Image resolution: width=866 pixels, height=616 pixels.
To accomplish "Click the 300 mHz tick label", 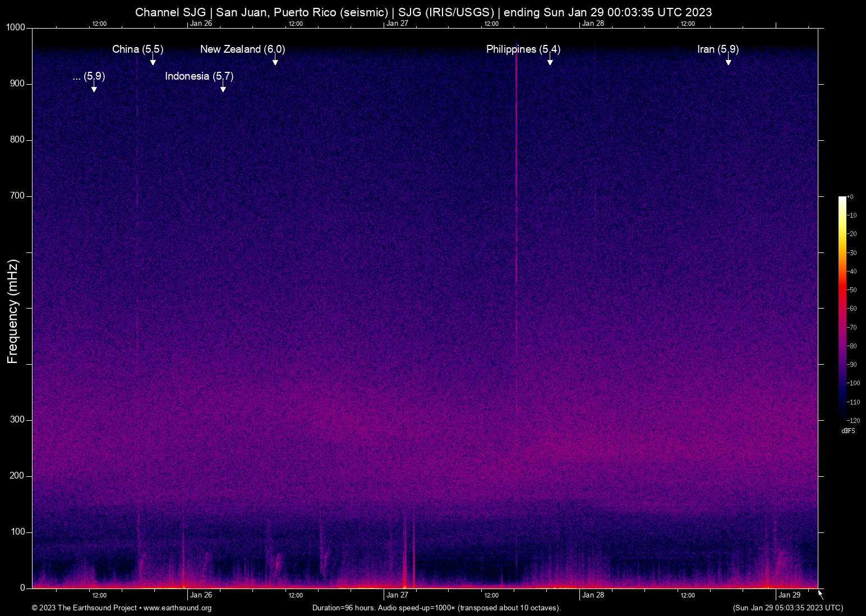I will click(17, 420).
